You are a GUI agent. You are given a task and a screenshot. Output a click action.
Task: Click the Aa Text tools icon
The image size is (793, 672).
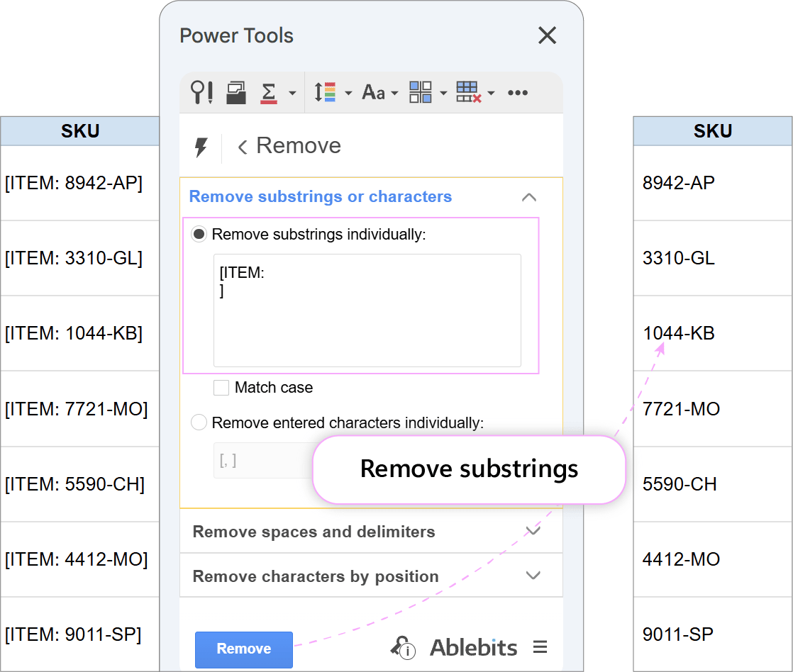[373, 92]
